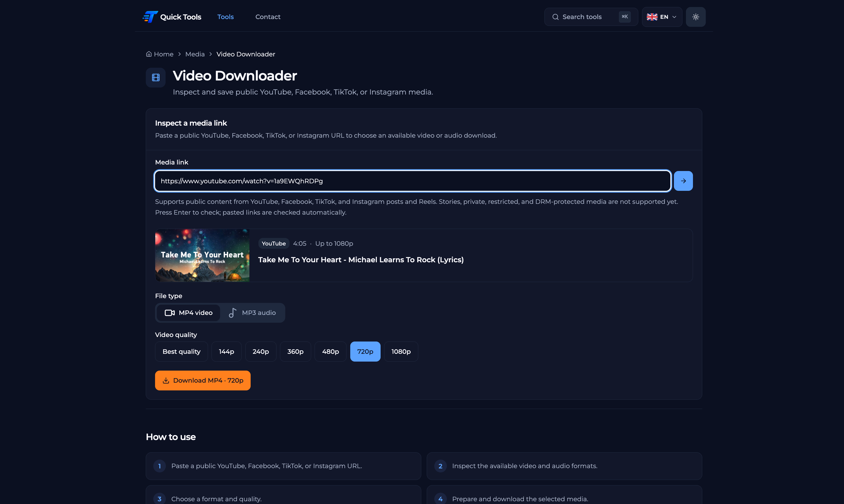
Task: Toggle the light/dark theme sun icon
Action: (695, 17)
